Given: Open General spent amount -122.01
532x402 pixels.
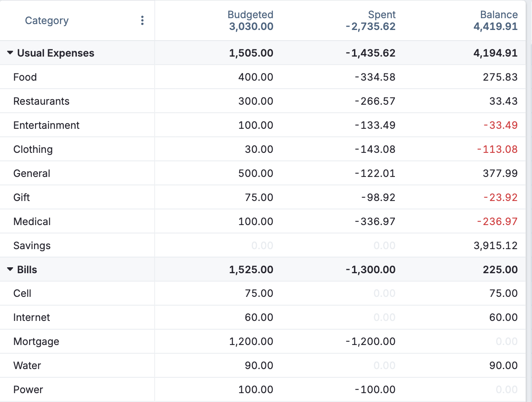Looking at the screenshot, I should click(x=375, y=174).
